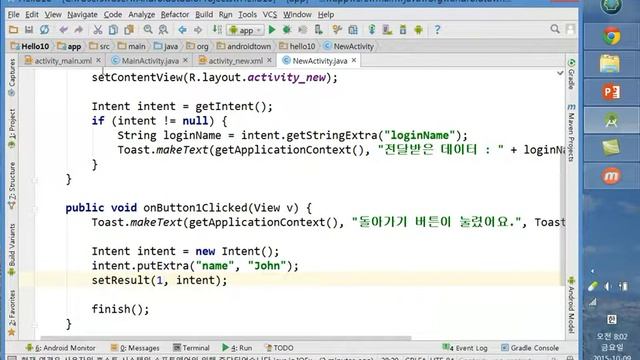Toggle the Structure side panel
The height and width of the screenshot is (360, 640).
(x=12, y=186)
